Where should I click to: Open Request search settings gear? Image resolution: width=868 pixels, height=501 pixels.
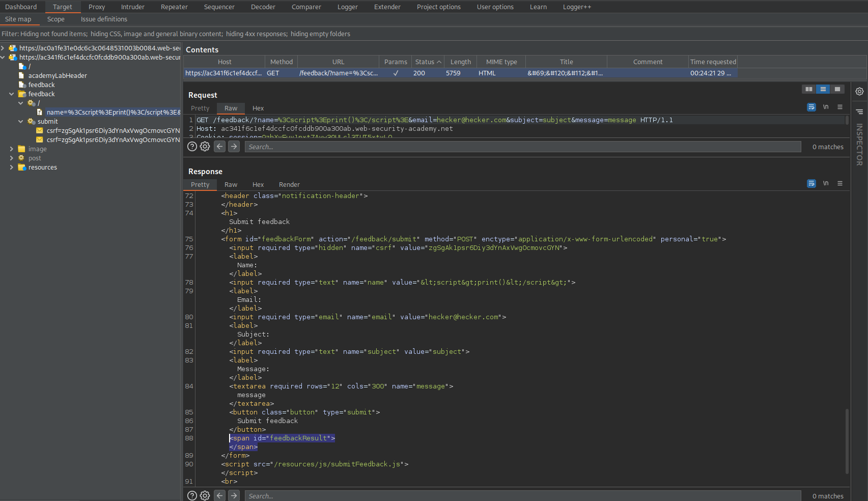coord(205,147)
